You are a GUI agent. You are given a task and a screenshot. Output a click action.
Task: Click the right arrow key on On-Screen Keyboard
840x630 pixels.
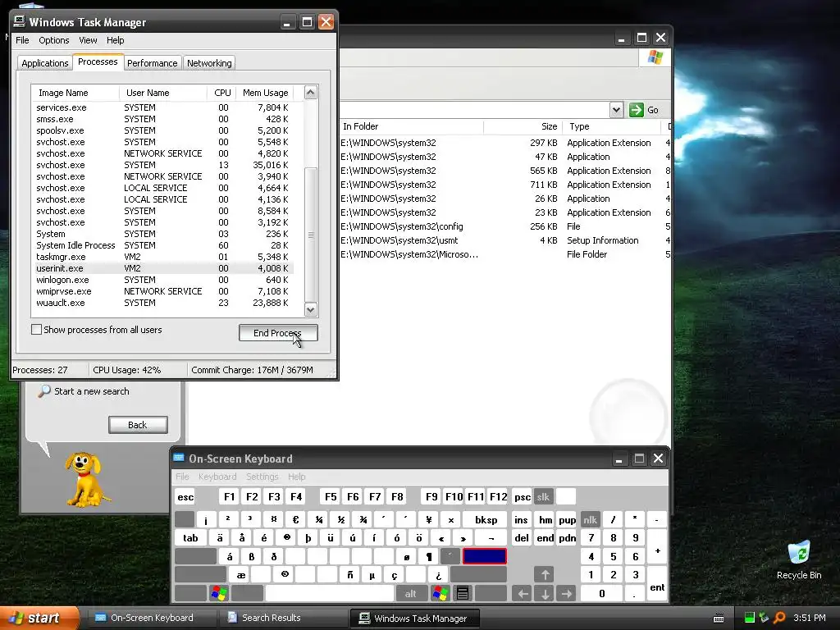tap(567, 593)
